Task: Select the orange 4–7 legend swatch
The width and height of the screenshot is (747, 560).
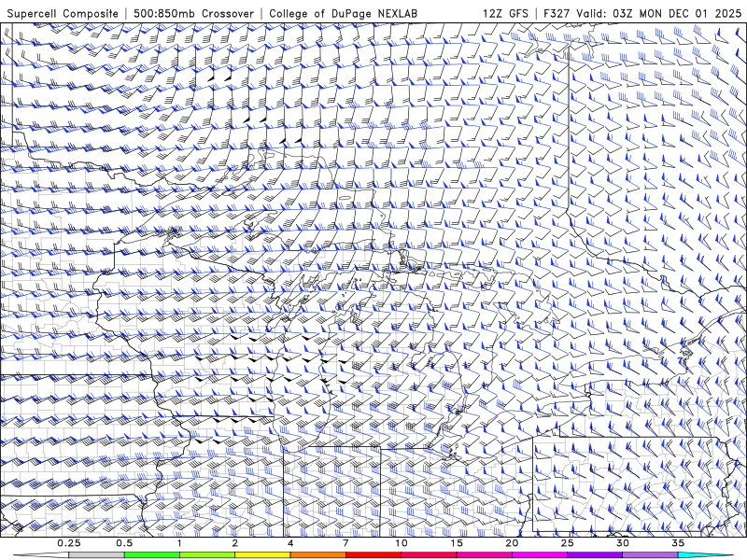Action: tap(317, 555)
